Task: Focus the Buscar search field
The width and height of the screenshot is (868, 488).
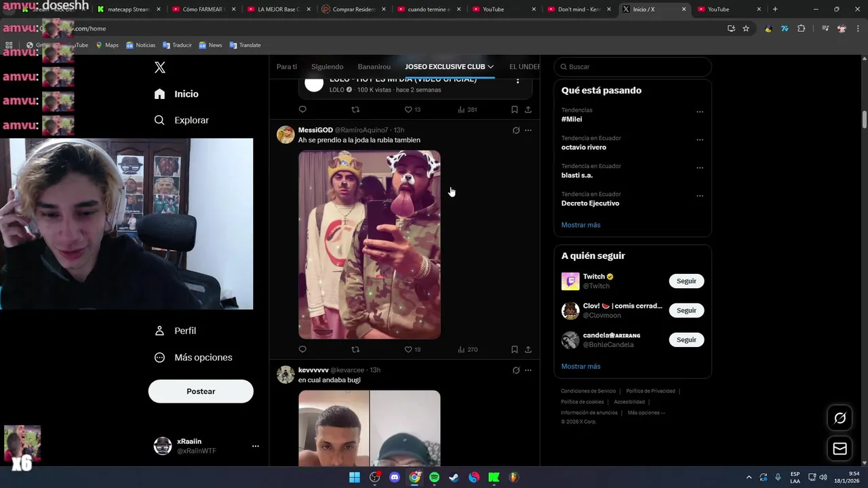Action: [x=633, y=67]
